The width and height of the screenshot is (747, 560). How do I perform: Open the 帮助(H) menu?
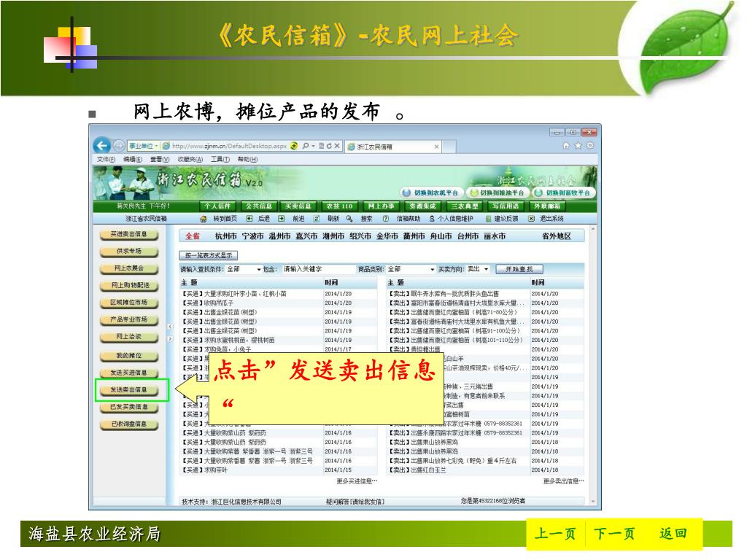pos(247,160)
